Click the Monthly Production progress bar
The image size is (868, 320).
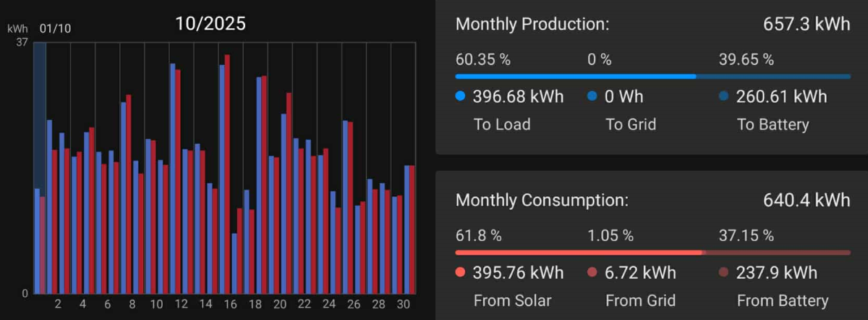coord(652,76)
